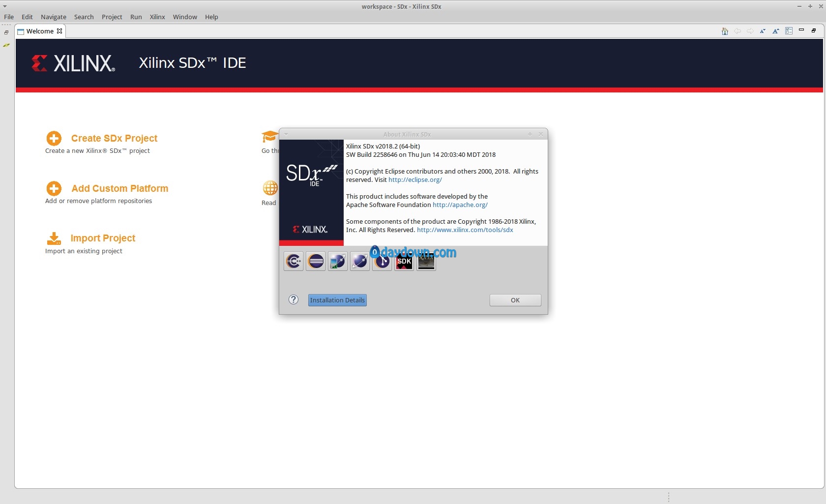Open the xilinx.com/tools/sdx link
The width and height of the screenshot is (826, 504).
(465, 230)
